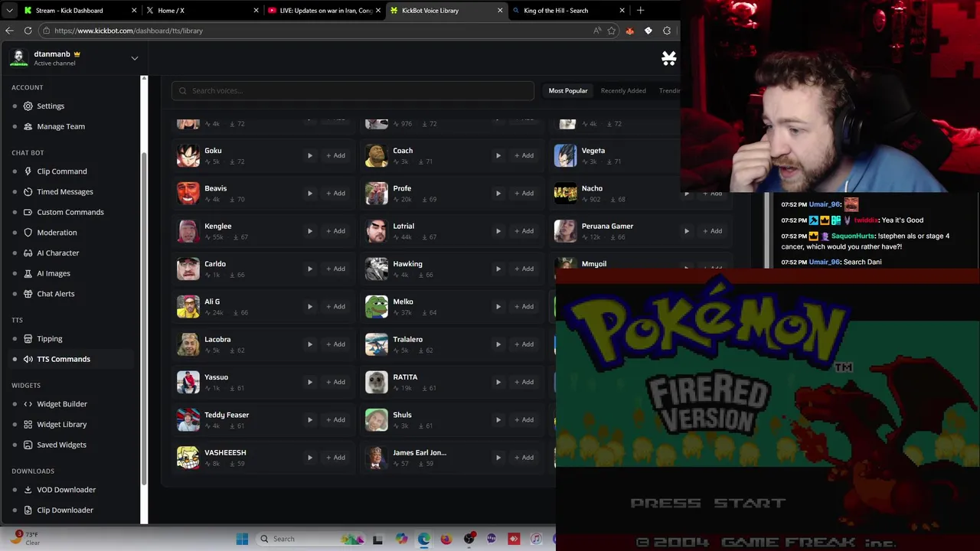Select the TTS Commands speaker icon
Image resolution: width=980 pixels, height=551 pixels.
click(x=28, y=359)
